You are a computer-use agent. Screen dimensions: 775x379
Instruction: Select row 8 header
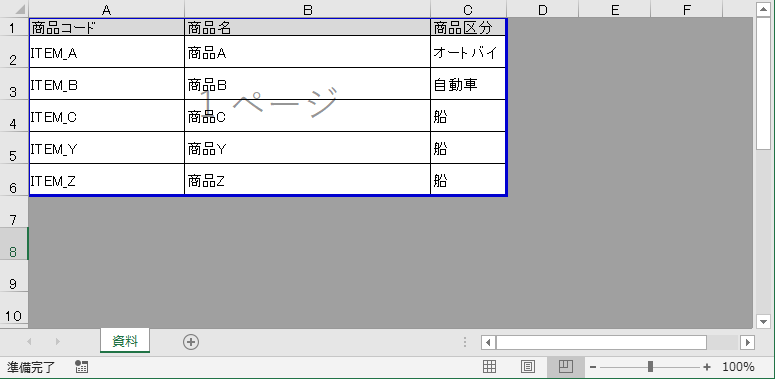(14, 244)
